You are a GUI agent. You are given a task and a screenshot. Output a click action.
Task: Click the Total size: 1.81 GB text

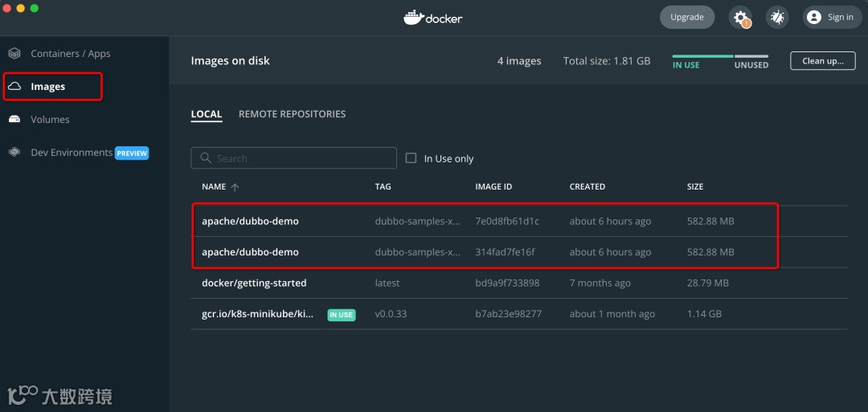pos(607,61)
